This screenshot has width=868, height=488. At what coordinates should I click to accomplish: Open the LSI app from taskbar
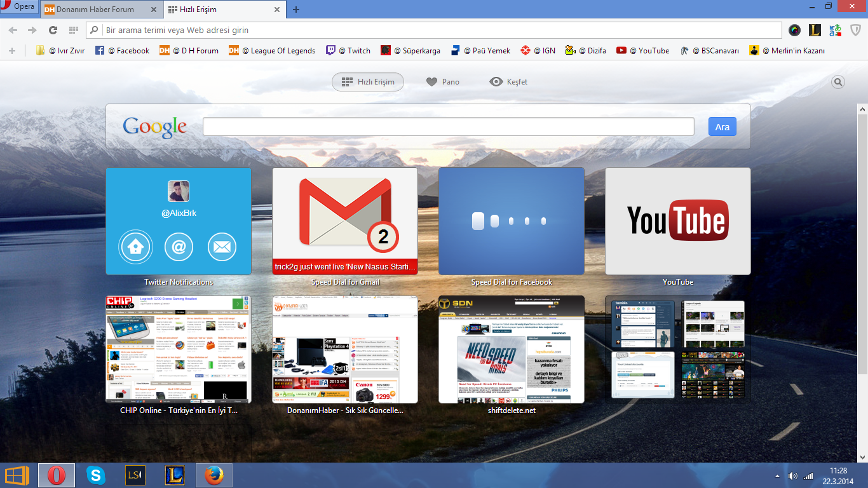point(135,475)
